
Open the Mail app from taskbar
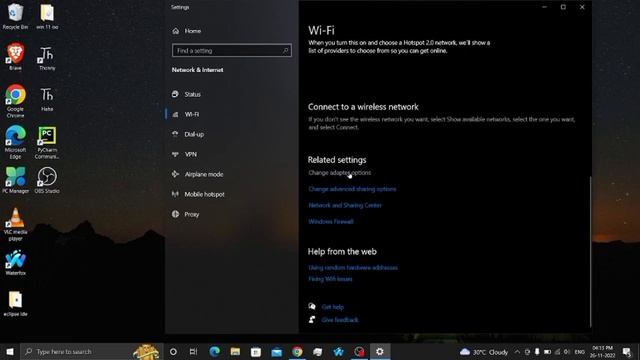(277, 351)
